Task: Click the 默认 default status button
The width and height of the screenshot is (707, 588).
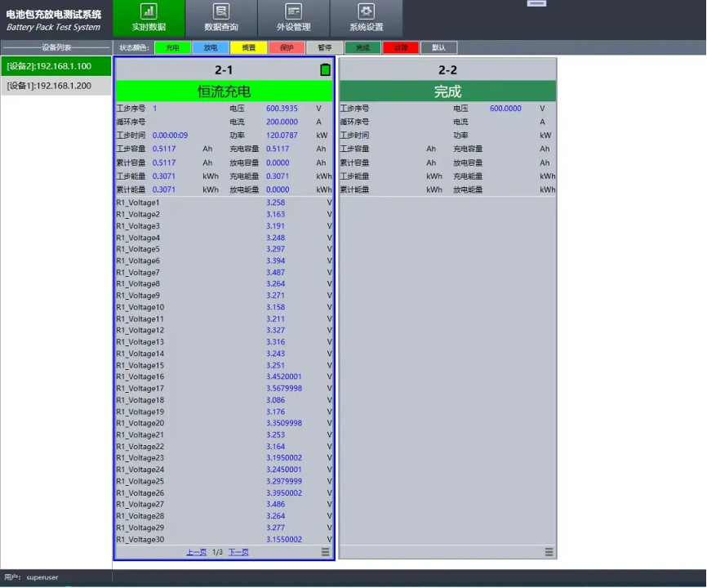Action: (x=438, y=48)
